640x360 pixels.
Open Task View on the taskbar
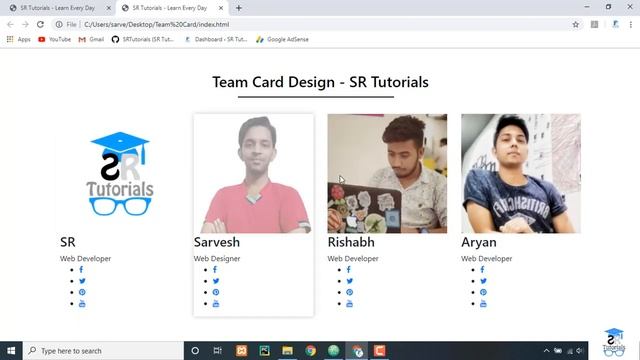(218, 351)
